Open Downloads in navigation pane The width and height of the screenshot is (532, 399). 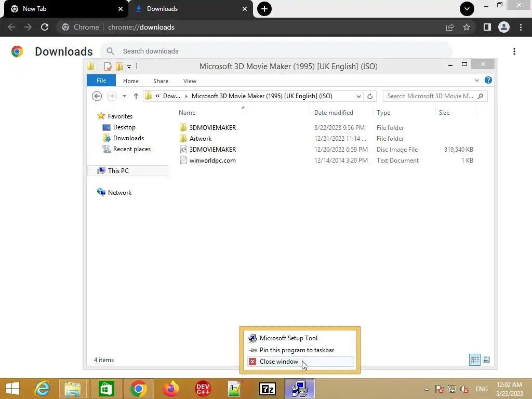[x=128, y=138]
